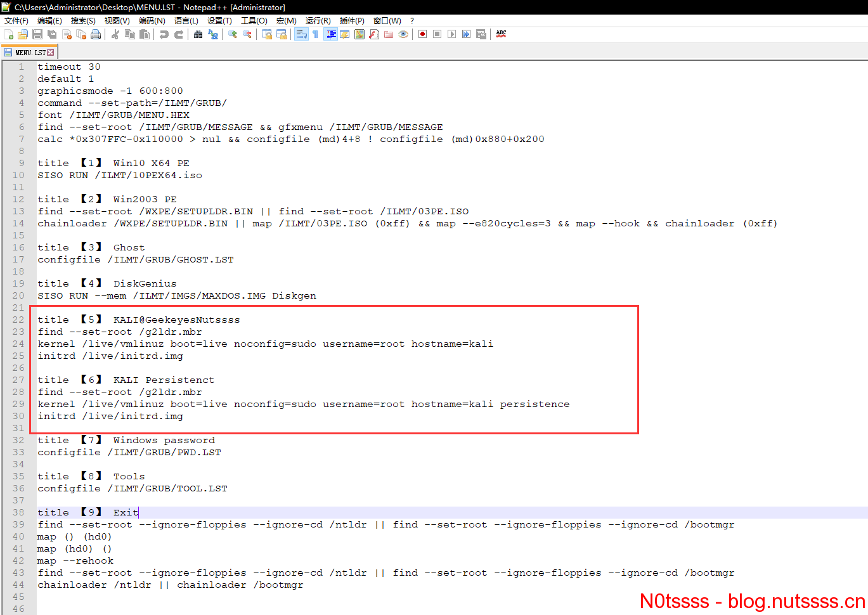Open the 编码(N) encoding menu
868x615 pixels.
pos(152,21)
